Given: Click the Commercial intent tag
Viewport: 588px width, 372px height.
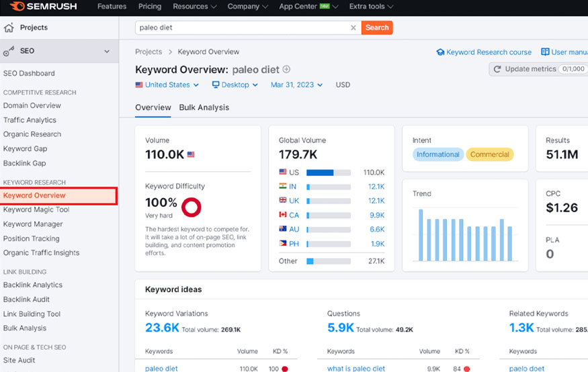Looking at the screenshot, I should coord(490,154).
